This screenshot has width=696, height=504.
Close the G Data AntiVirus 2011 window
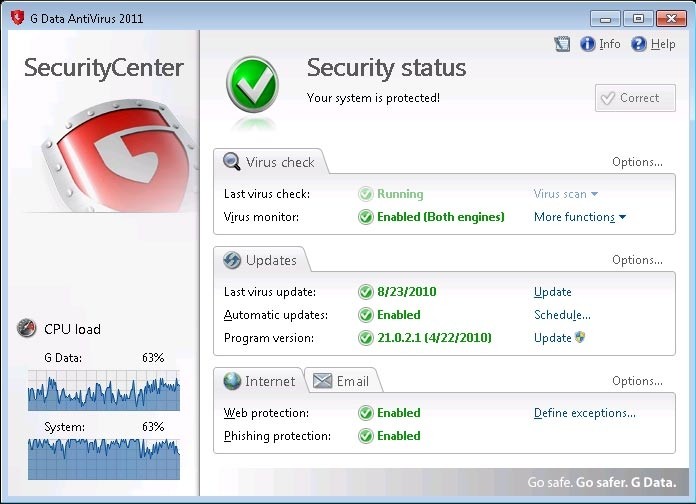point(671,19)
